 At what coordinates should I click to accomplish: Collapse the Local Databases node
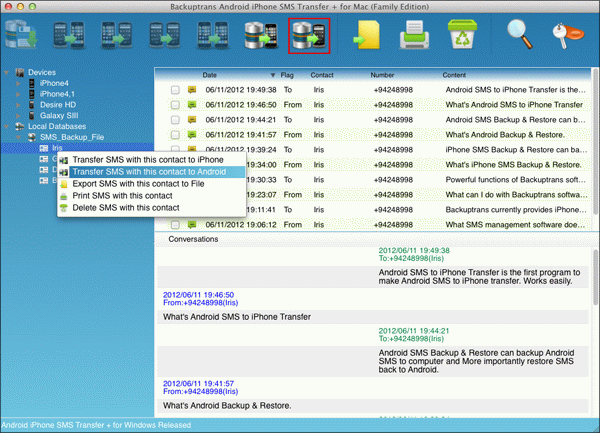7,126
